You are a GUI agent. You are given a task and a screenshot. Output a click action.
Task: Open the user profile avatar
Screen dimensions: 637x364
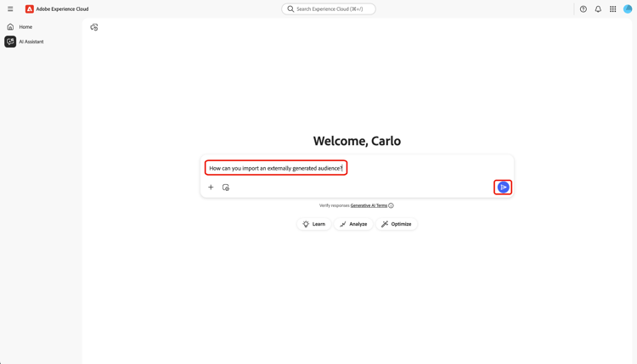click(628, 9)
